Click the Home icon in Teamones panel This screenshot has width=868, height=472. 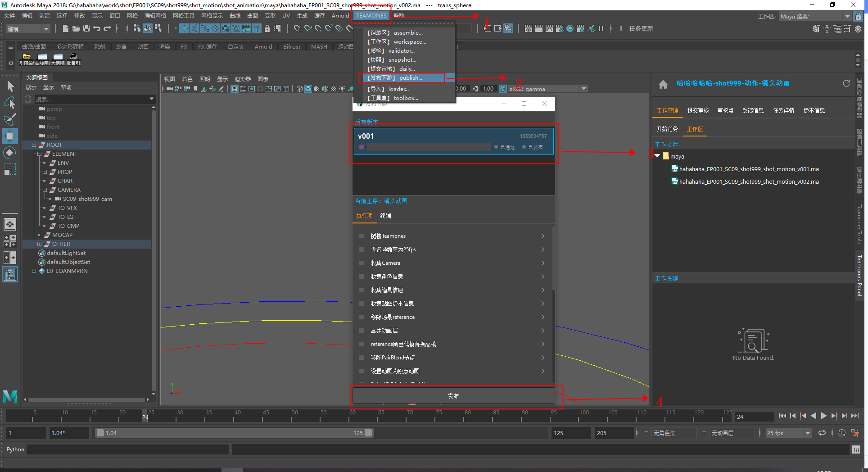pos(663,84)
